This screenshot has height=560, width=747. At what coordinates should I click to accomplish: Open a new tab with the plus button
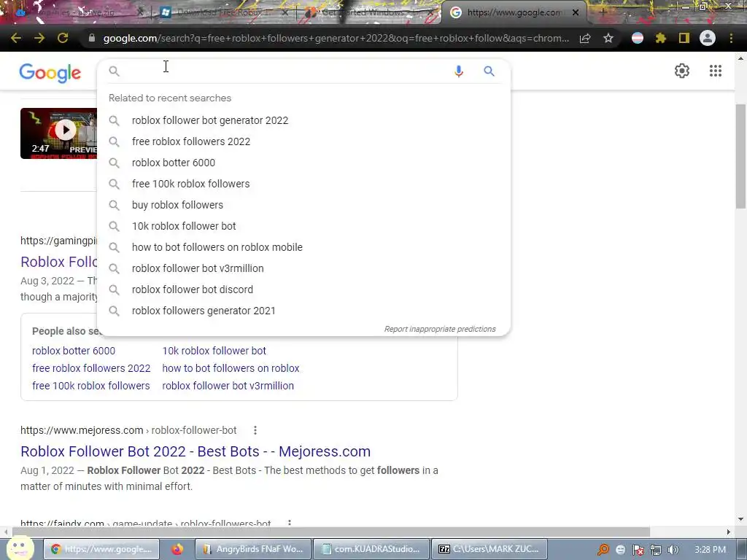click(603, 12)
